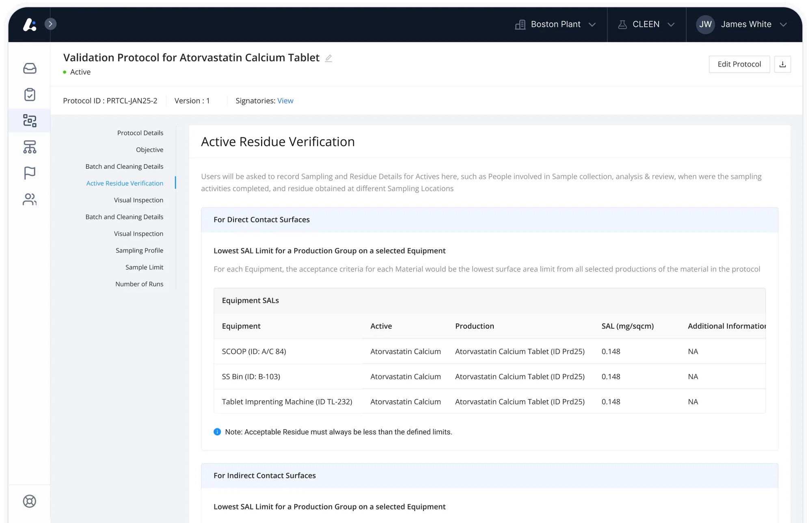Click the SS Bin (ID: B-103) cell
The height and width of the screenshot is (523, 812).
tap(251, 377)
